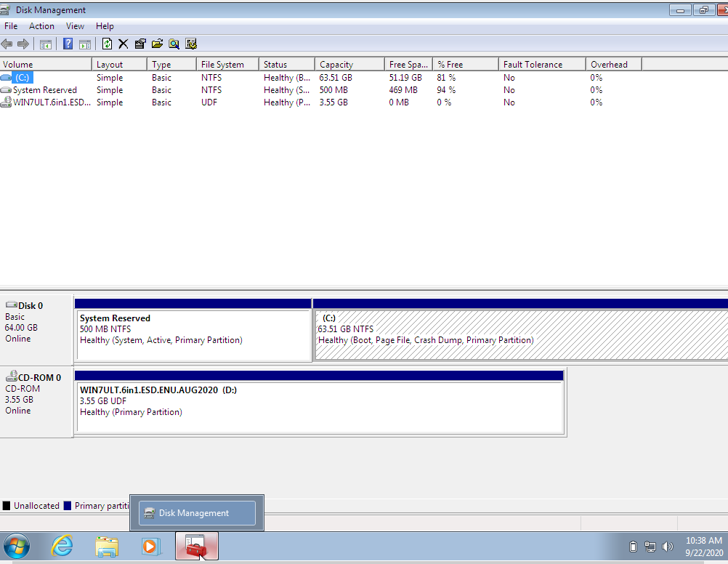The width and height of the screenshot is (728, 564).
Task: Open the View menu
Action: (x=75, y=25)
